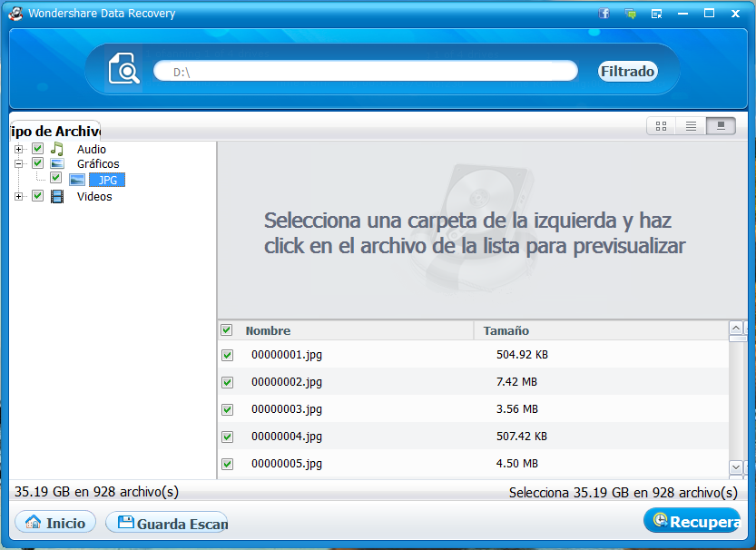Image resolution: width=756 pixels, height=550 pixels.
Task: Select the JPG tree item
Action: (107, 180)
